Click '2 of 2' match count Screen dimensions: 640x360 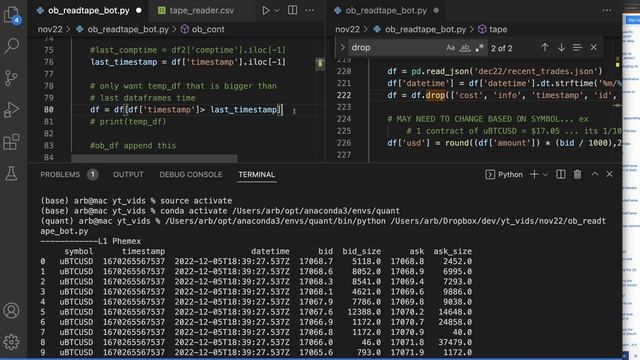tap(502, 48)
